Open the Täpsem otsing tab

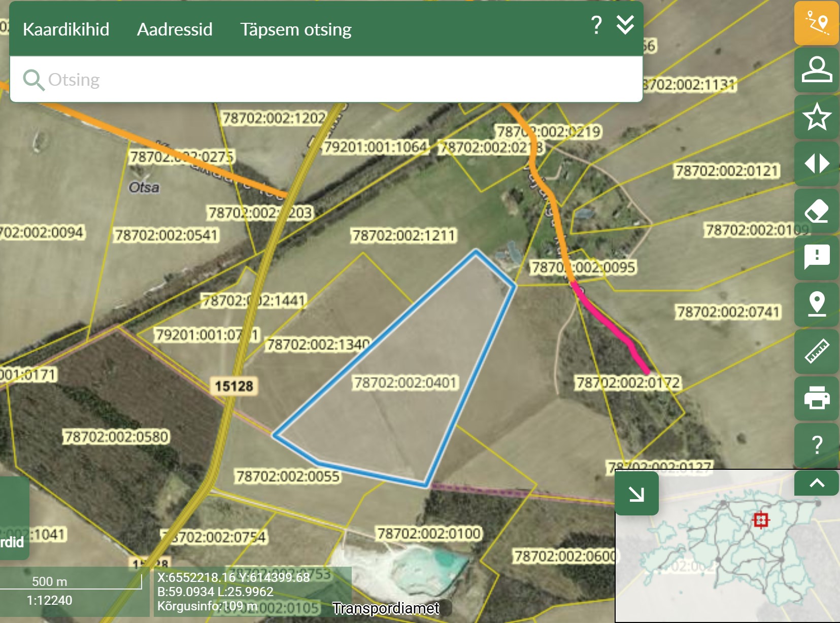point(295,29)
